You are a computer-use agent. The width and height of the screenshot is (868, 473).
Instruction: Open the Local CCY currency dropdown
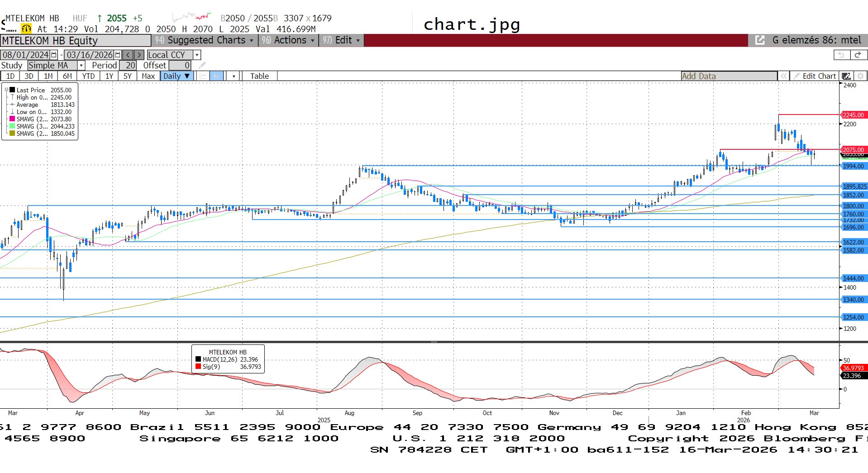coord(197,55)
